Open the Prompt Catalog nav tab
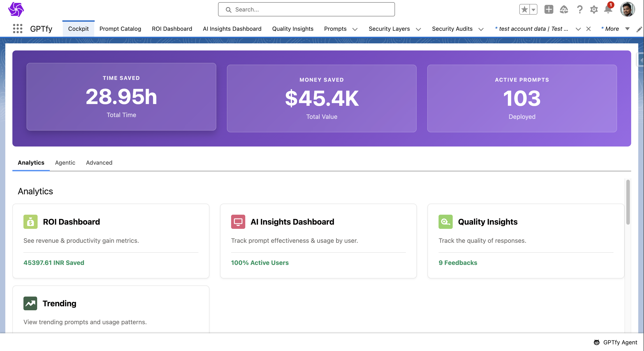Viewport: 644px width, 351px height. (120, 29)
